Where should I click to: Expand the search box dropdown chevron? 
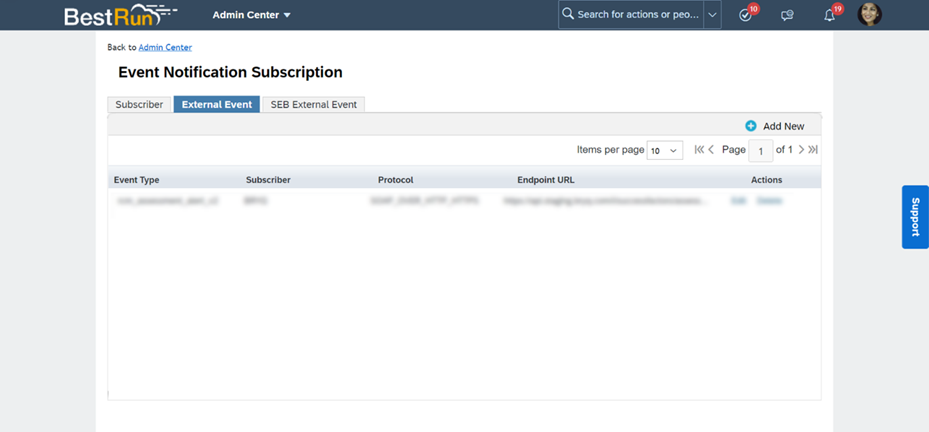[712, 15]
